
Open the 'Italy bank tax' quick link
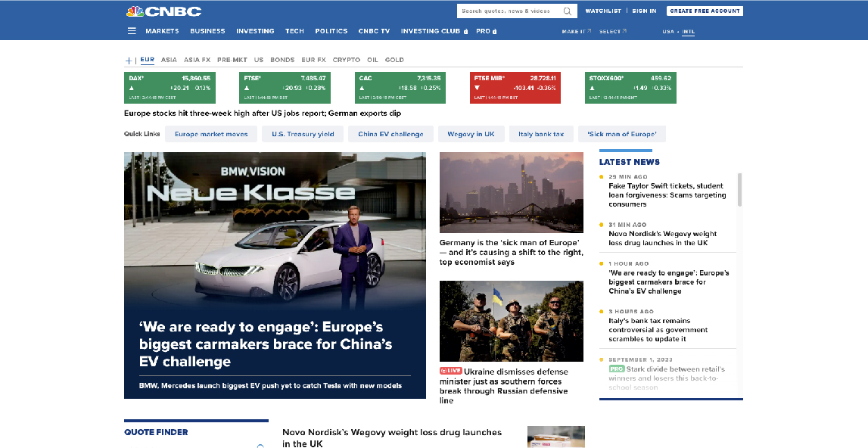(541, 133)
